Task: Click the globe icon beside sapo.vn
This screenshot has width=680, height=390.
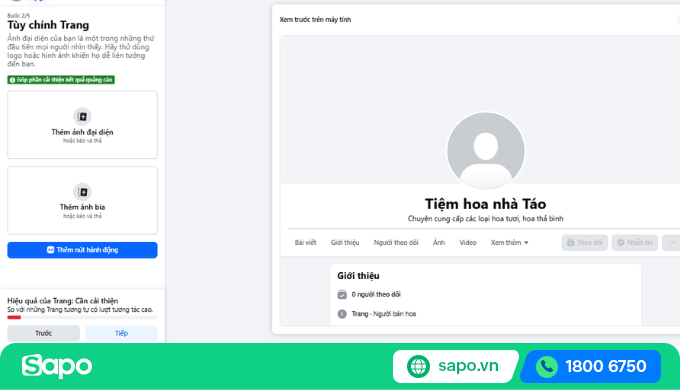Action: click(x=418, y=366)
